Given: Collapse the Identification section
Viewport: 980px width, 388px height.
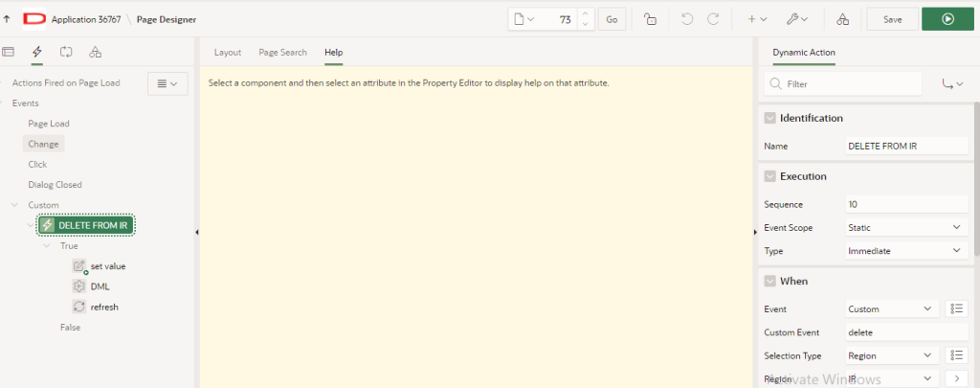Looking at the screenshot, I should coord(769,118).
